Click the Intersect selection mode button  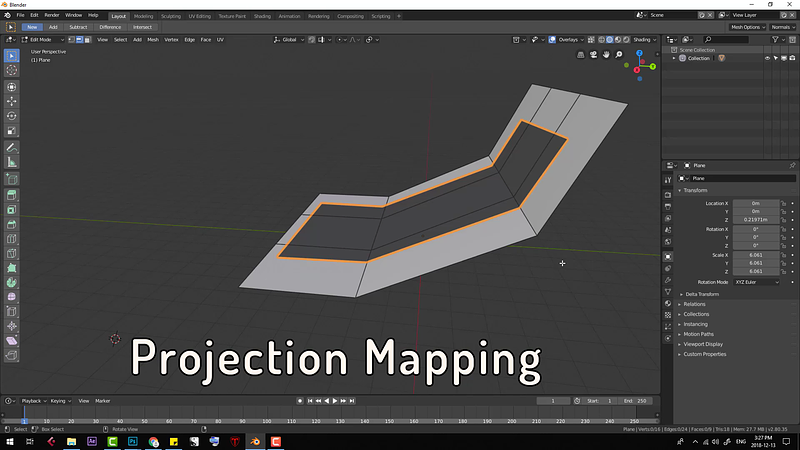[142, 27]
